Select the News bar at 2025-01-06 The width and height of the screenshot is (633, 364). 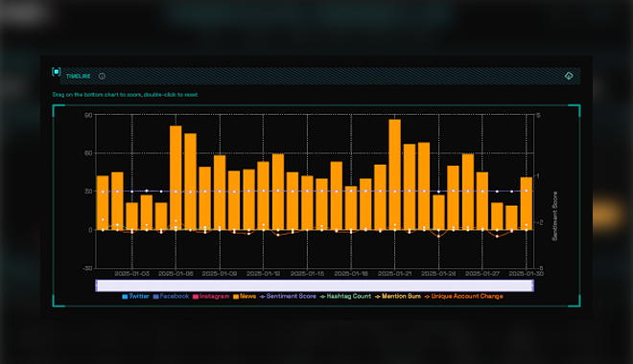point(176,178)
